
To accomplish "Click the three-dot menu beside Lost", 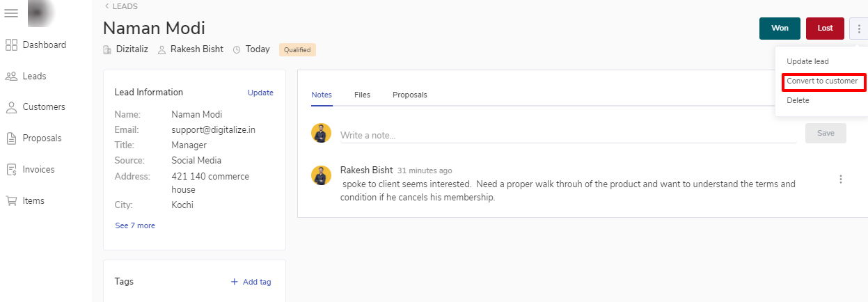I will pos(858,29).
